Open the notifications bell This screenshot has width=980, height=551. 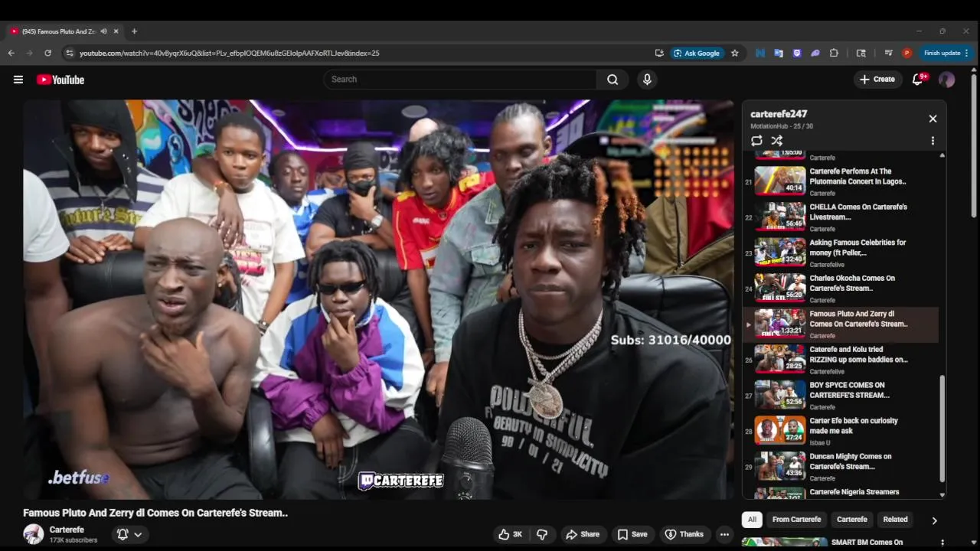tap(918, 80)
